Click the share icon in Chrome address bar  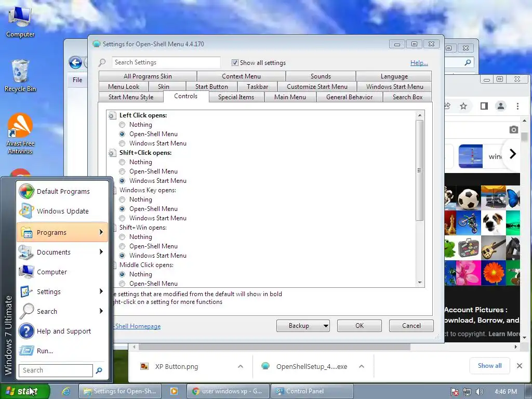[x=447, y=106]
